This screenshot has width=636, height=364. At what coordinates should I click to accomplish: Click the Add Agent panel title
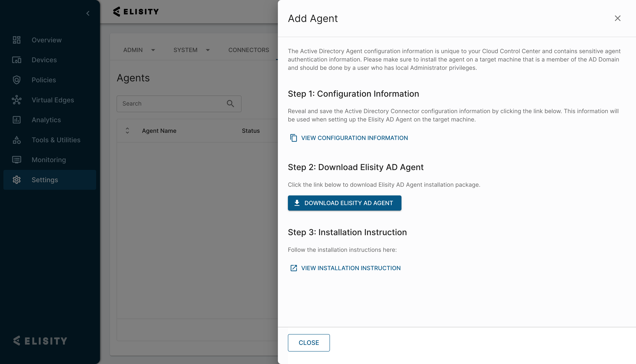313,19
